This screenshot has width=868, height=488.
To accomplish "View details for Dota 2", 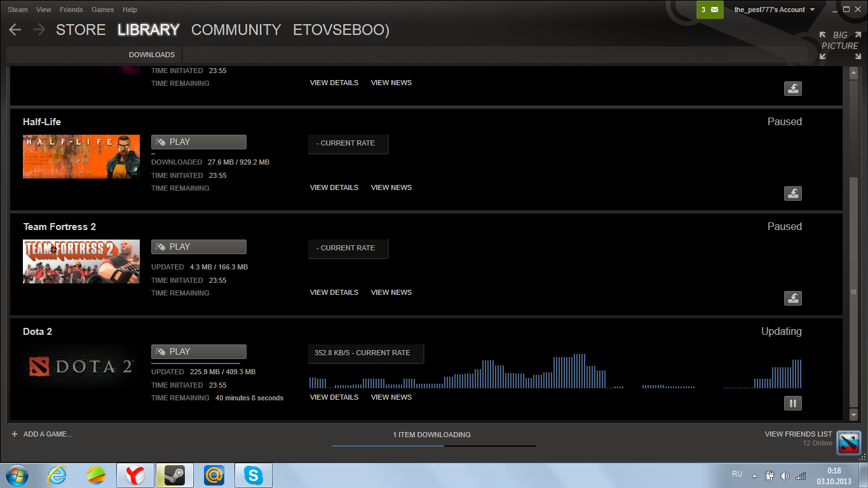I will [x=334, y=397].
